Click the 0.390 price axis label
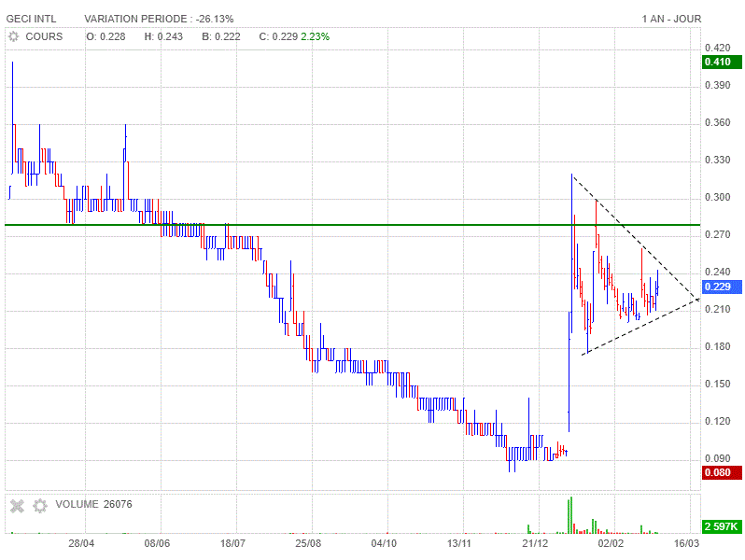 [x=717, y=86]
